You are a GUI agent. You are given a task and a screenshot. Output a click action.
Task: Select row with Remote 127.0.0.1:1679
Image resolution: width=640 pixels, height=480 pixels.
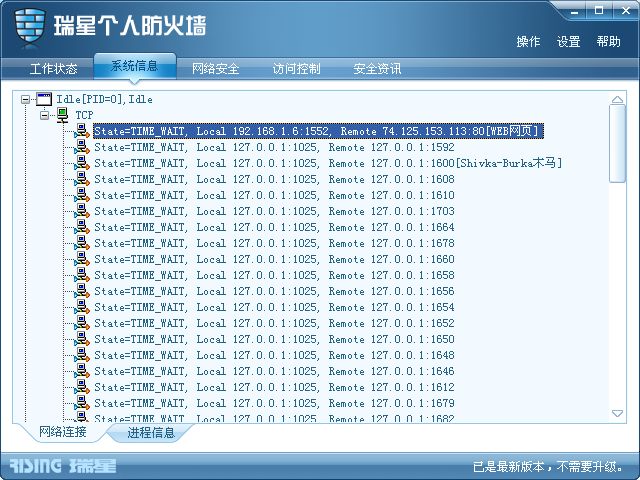click(x=274, y=403)
